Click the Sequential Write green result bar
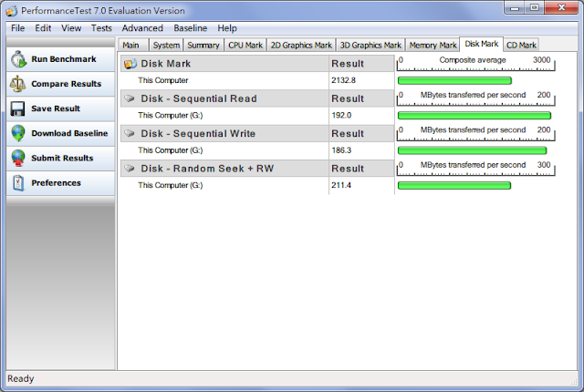The image size is (584, 392). coord(472,150)
